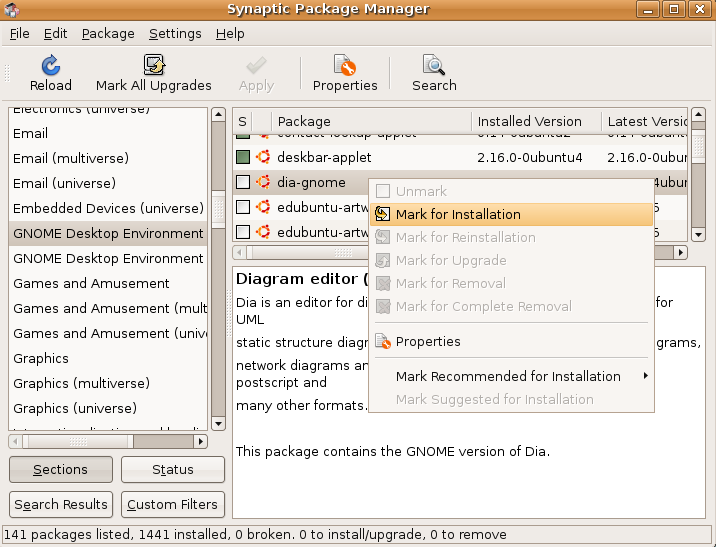The height and width of the screenshot is (547, 716).
Task: Click package list vertical scrollbar thumb
Action: pos(698,147)
